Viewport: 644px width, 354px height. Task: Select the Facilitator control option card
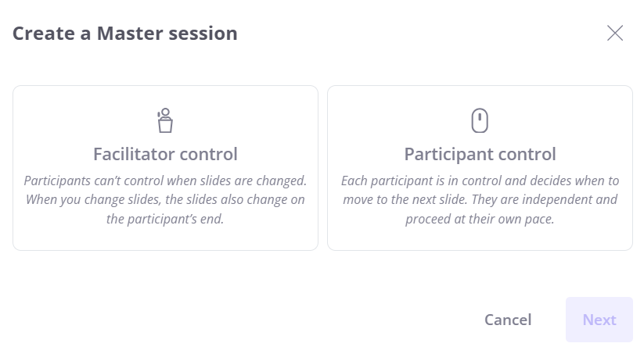[166, 168]
